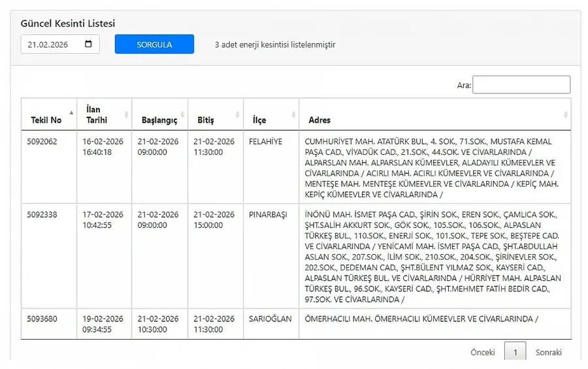
Task: Focus the Ara search box
Action: (521, 85)
